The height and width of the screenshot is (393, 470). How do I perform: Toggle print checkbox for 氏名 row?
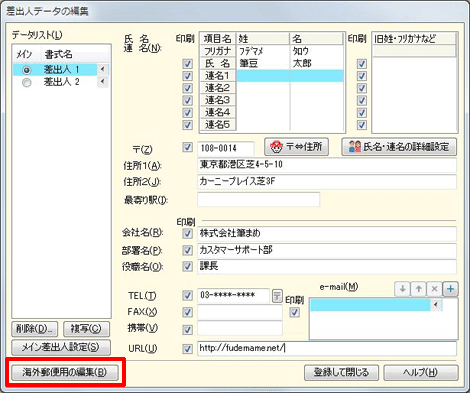tap(188, 64)
